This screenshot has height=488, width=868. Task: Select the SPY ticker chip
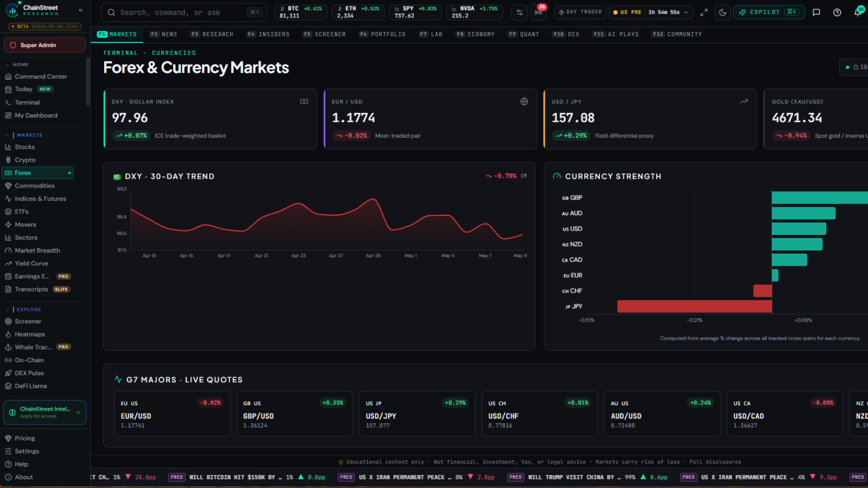tap(416, 12)
